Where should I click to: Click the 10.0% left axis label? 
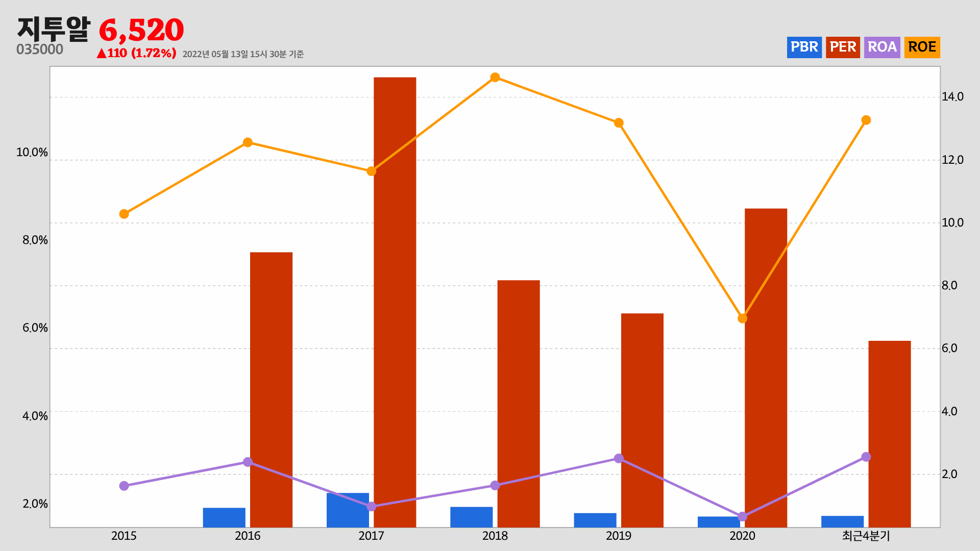tap(32, 153)
